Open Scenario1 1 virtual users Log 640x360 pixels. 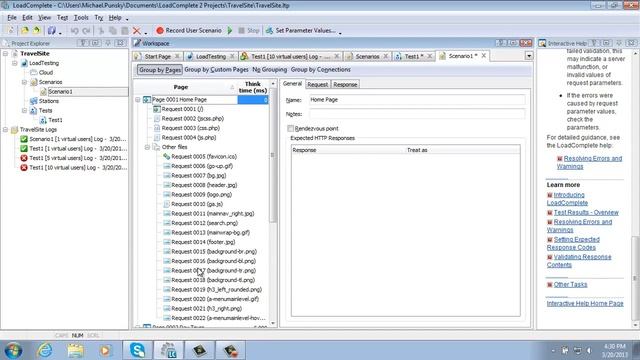78,139
